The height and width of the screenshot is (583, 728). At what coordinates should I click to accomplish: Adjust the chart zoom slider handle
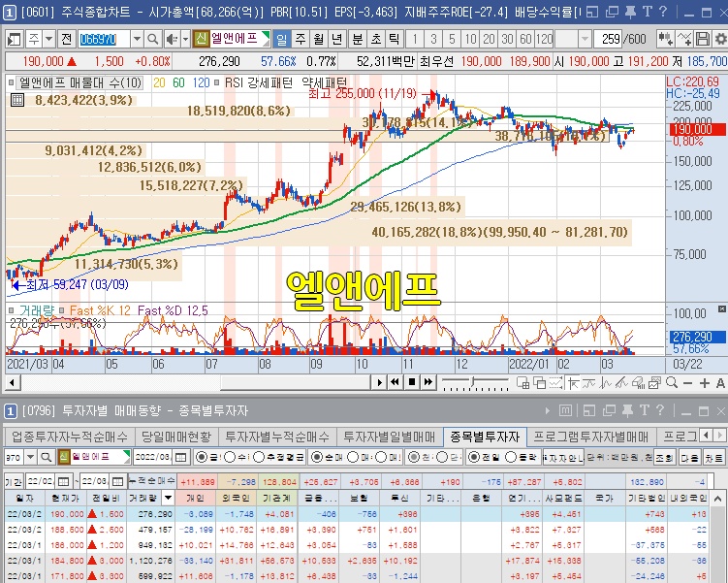pyautogui.click(x=473, y=382)
